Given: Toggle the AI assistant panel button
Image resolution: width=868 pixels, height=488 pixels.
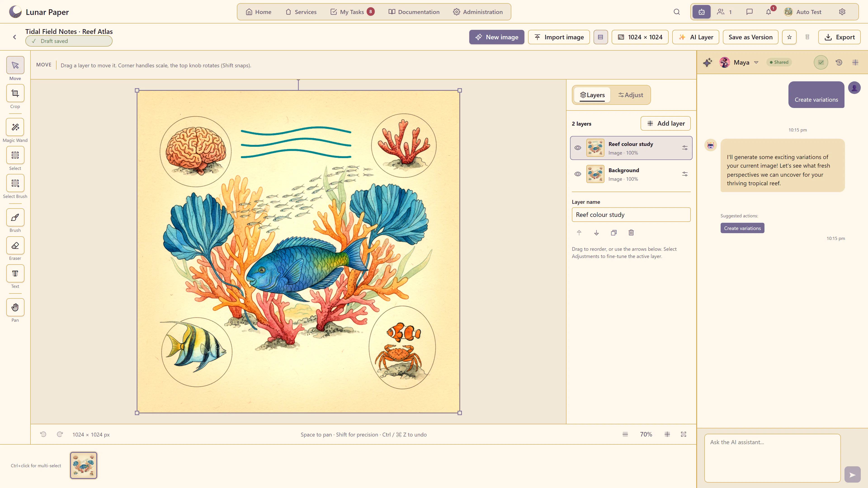Looking at the screenshot, I should coord(702,12).
